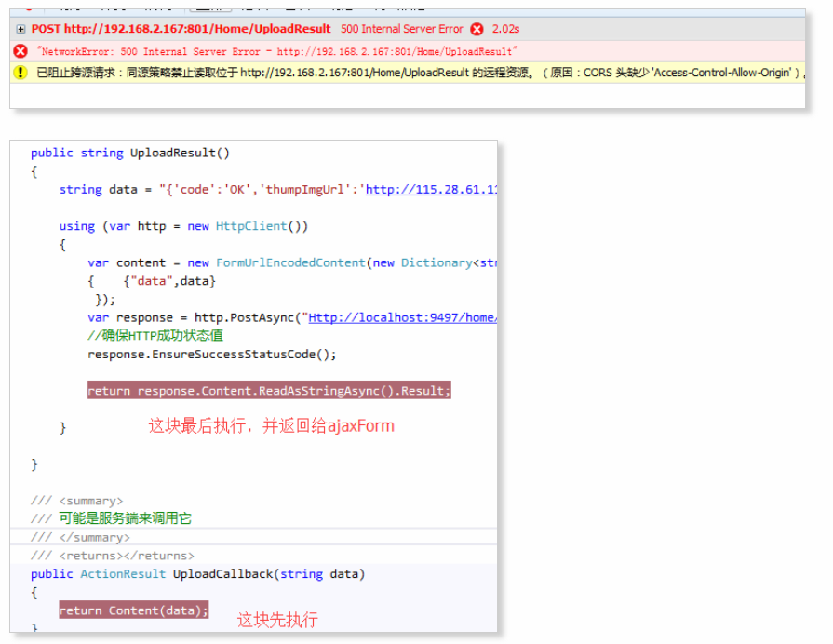The image size is (833, 644).
Task: Select the 500 Internal Server Error status text
Action: tap(402, 29)
